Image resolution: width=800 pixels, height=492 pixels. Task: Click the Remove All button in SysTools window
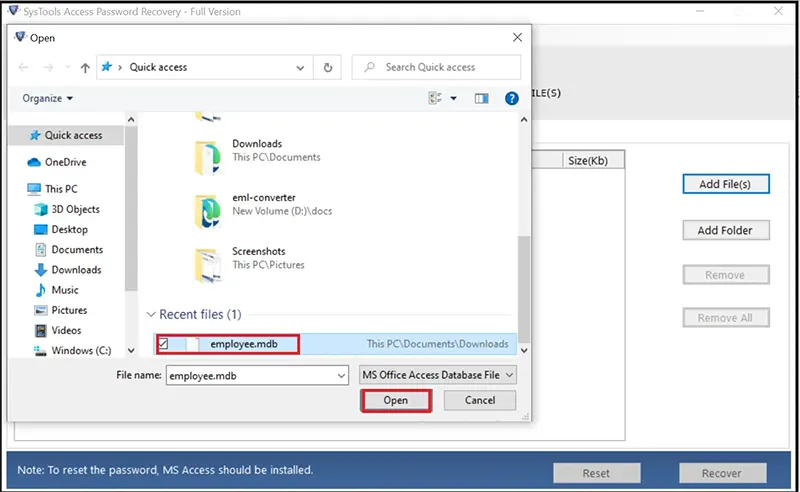pyautogui.click(x=726, y=318)
